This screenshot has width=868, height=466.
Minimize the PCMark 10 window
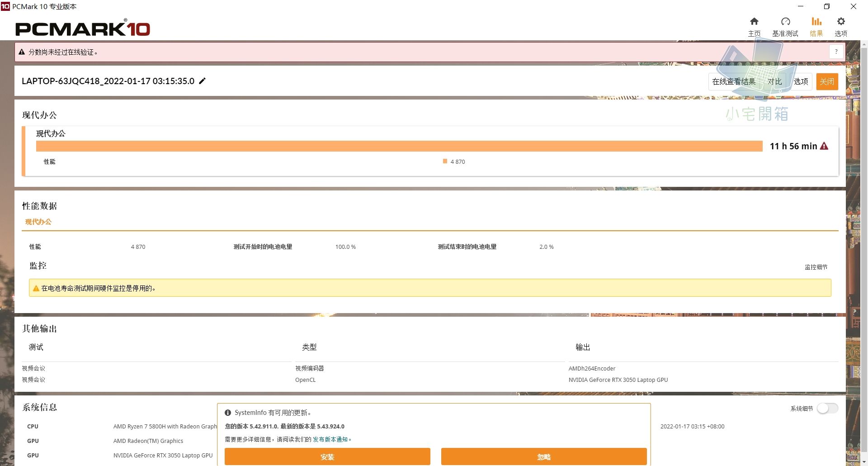(801, 6)
